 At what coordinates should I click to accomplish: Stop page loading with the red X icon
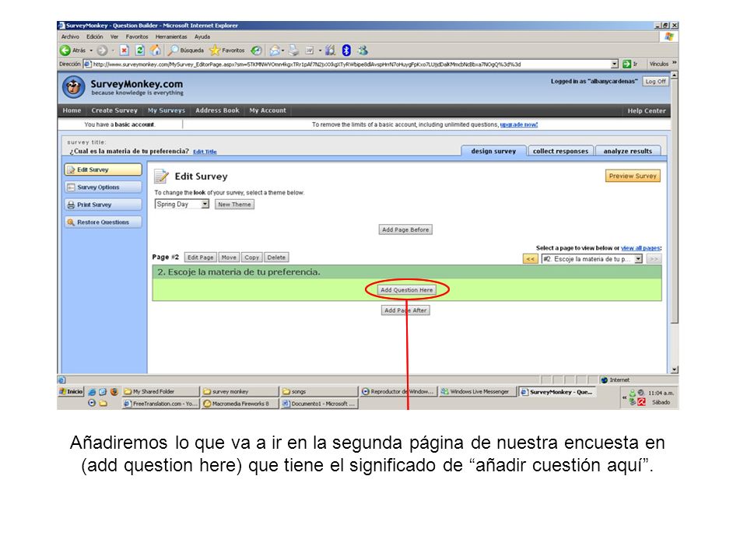tap(124, 50)
